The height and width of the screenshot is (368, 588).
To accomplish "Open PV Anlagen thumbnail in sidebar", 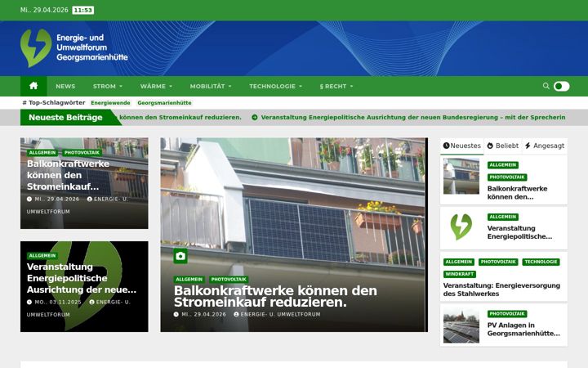I will click(461, 325).
